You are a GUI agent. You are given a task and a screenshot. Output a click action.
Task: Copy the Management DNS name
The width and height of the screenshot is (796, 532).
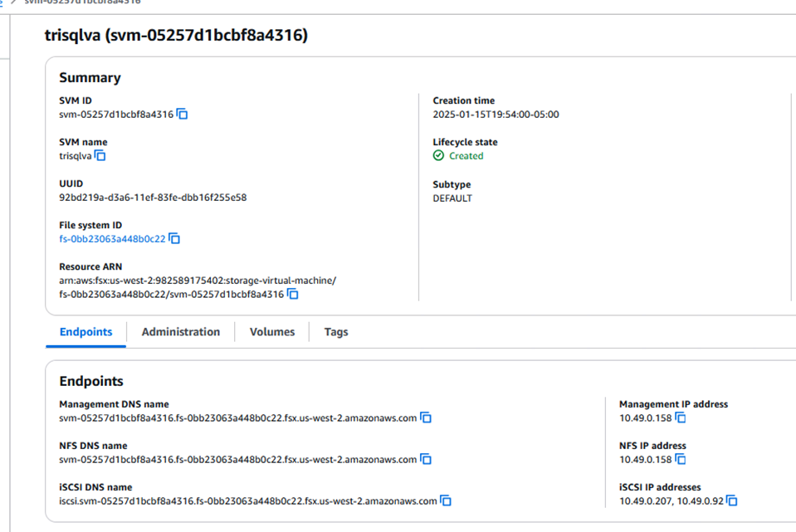click(426, 418)
